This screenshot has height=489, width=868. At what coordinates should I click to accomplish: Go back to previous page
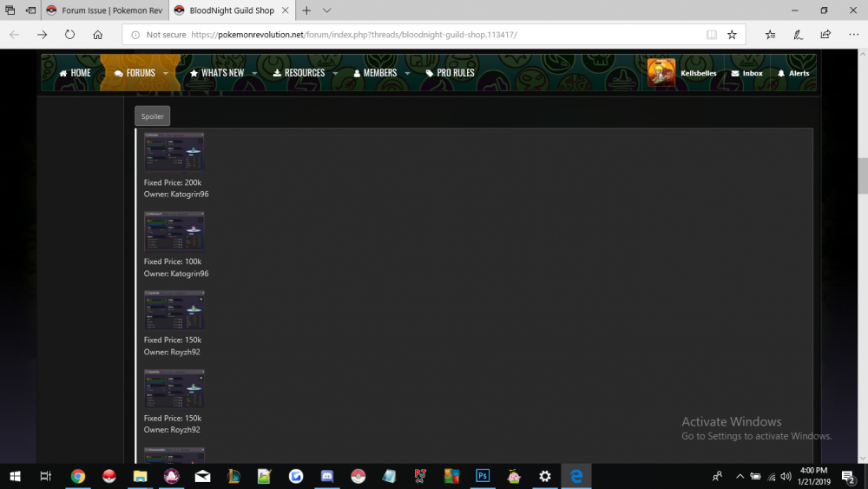pos(15,35)
